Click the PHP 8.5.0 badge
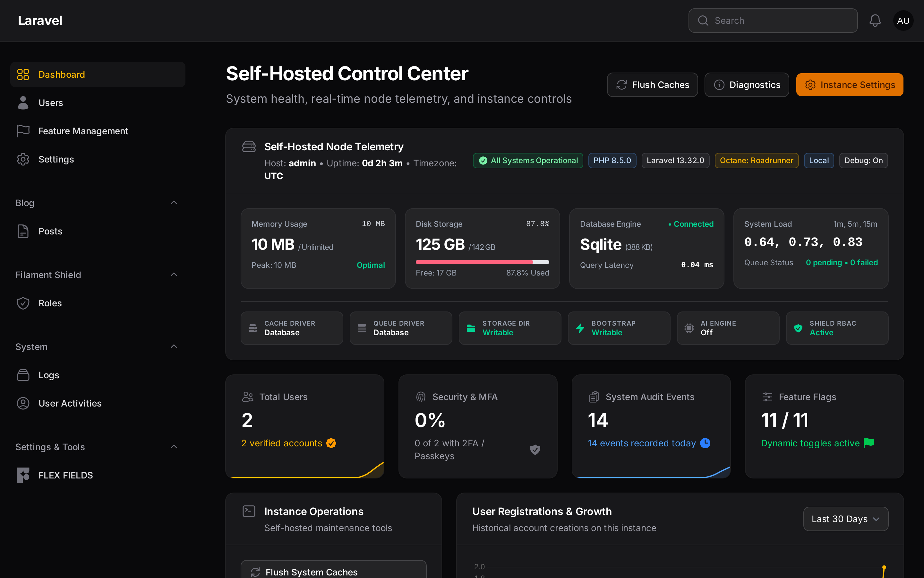Image resolution: width=924 pixels, height=578 pixels. pyautogui.click(x=612, y=161)
